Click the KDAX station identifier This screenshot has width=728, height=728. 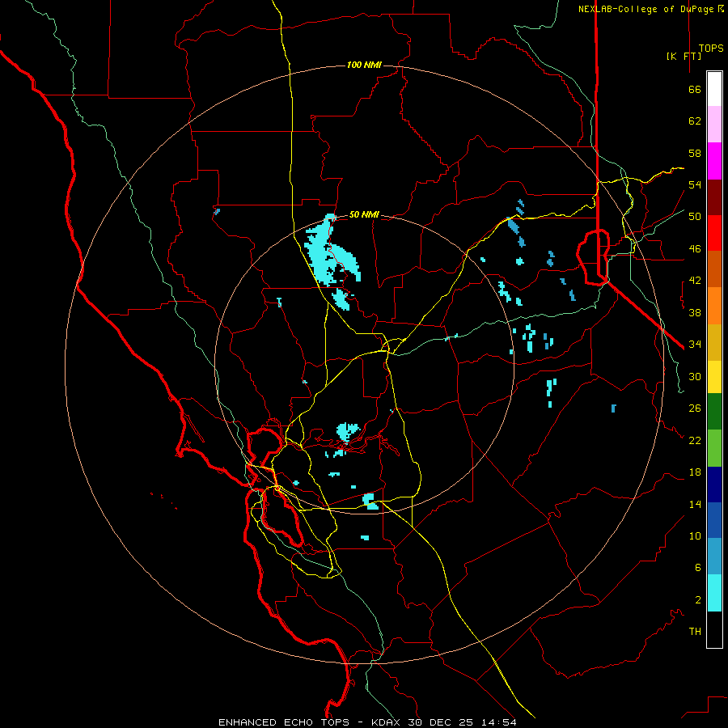(x=387, y=722)
